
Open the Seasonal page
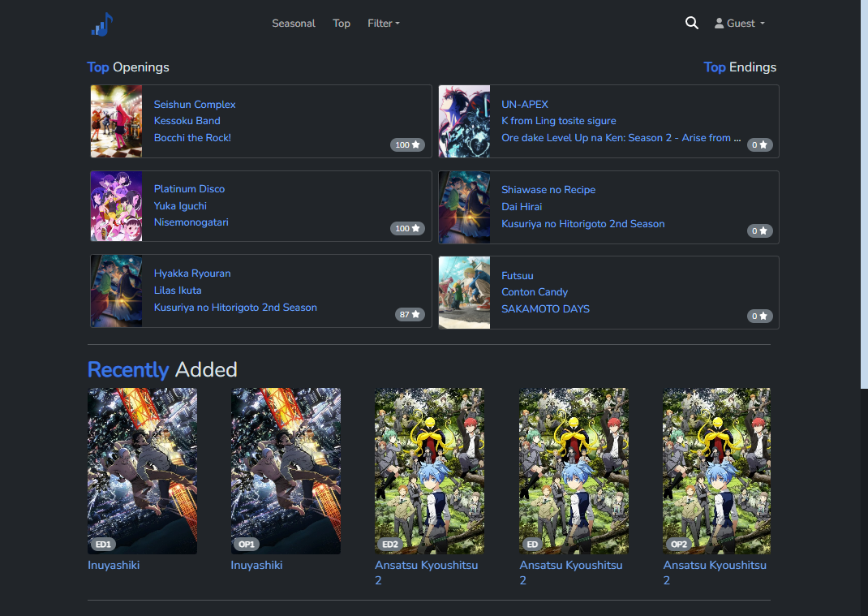(x=294, y=24)
